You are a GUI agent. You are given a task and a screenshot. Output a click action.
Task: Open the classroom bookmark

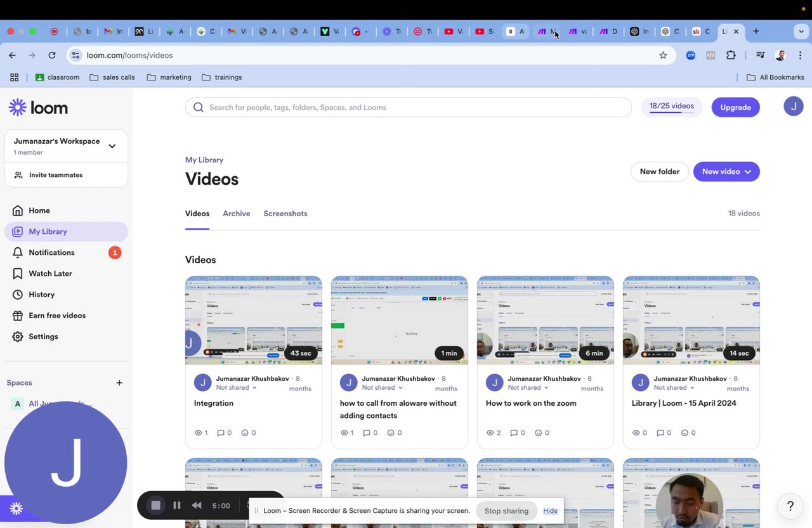click(57, 77)
